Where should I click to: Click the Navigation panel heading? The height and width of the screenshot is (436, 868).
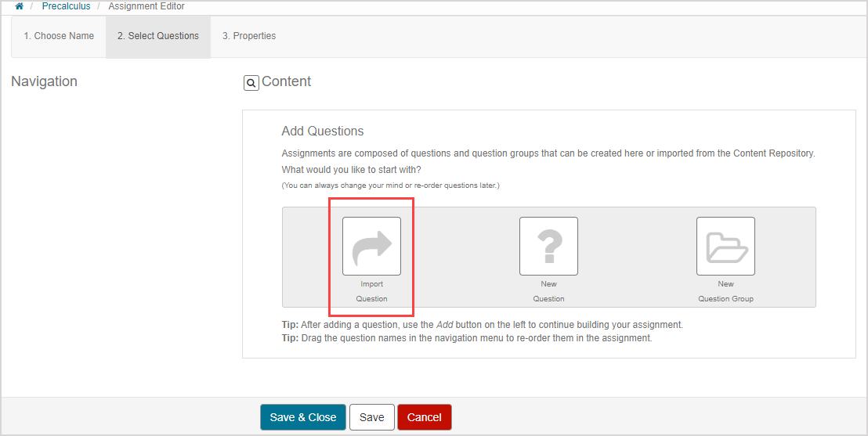(45, 81)
